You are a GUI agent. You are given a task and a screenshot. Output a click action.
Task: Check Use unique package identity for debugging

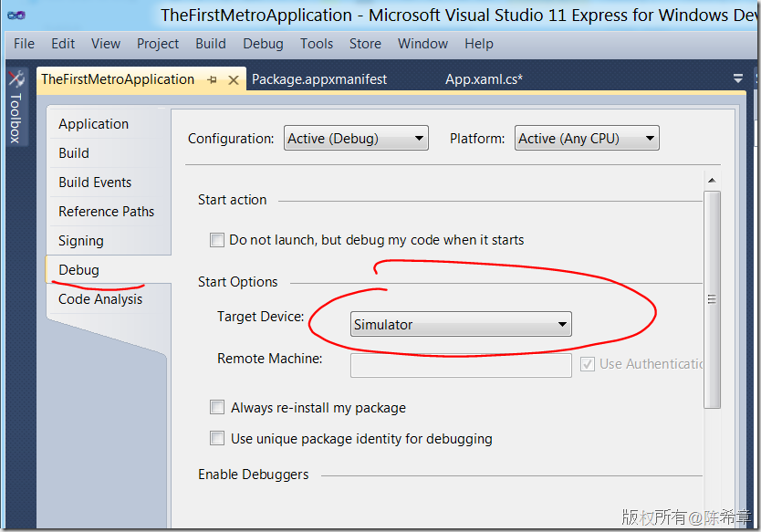coord(217,438)
